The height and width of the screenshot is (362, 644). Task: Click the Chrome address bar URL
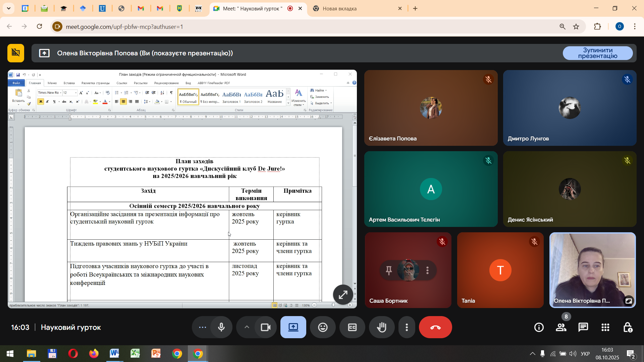pyautogui.click(x=124, y=27)
